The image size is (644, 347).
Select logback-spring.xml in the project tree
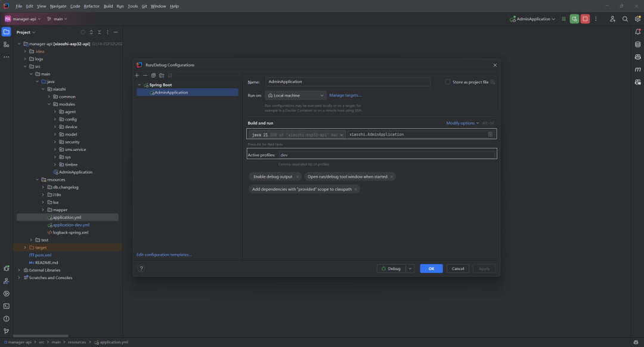tap(70, 233)
